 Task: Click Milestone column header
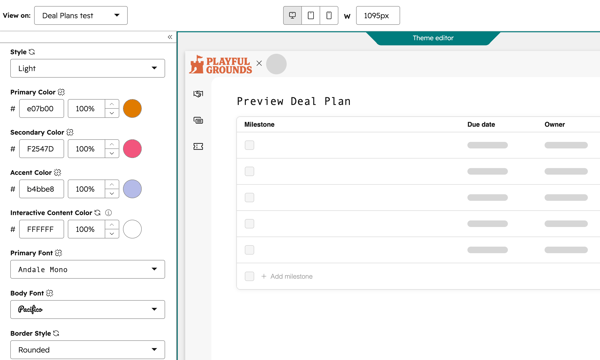(259, 124)
